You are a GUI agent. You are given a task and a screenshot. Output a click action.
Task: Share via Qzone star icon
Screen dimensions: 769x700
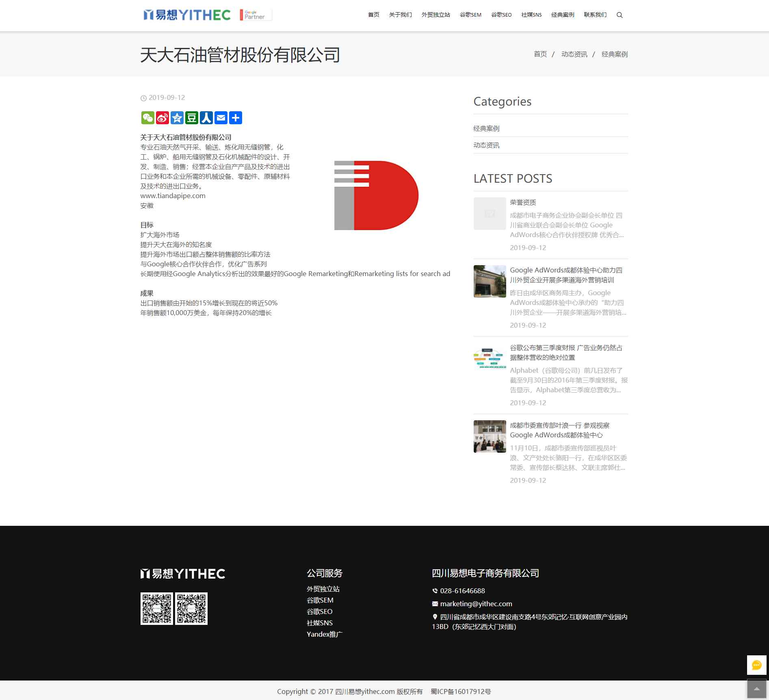(x=177, y=118)
